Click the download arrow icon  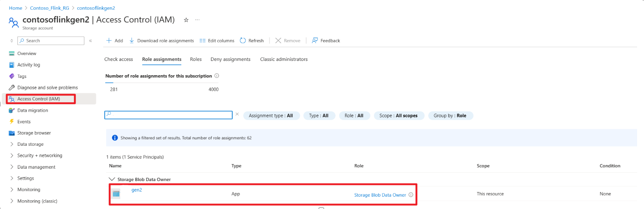click(132, 40)
